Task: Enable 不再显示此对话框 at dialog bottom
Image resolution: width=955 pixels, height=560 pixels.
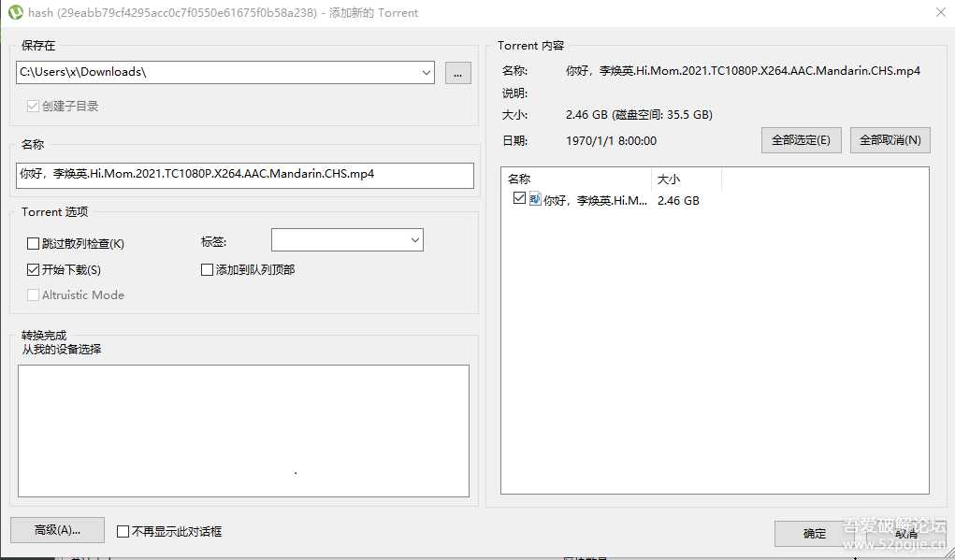Action: pyautogui.click(x=123, y=531)
